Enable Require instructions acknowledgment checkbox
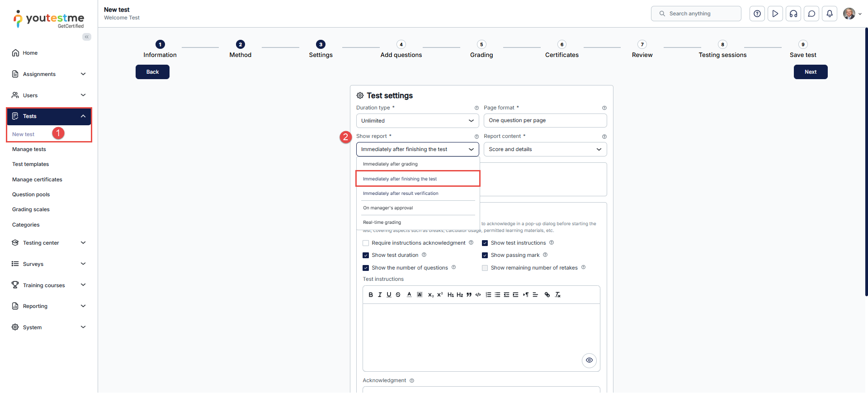The width and height of the screenshot is (868, 393). pos(366,243)
